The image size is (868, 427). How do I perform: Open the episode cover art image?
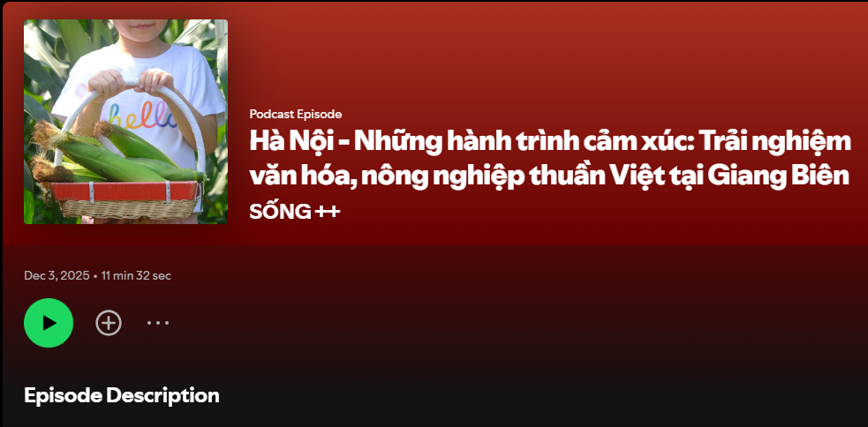tap(125, 122)
